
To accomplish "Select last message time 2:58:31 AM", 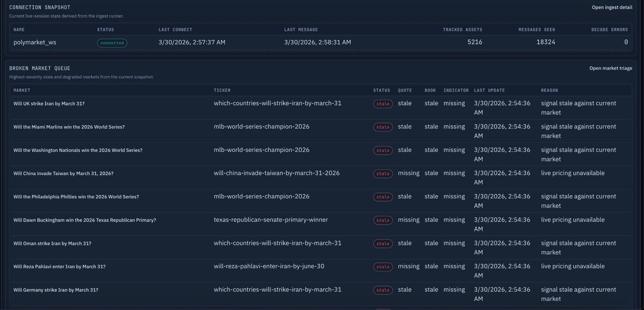I will 318,42.
